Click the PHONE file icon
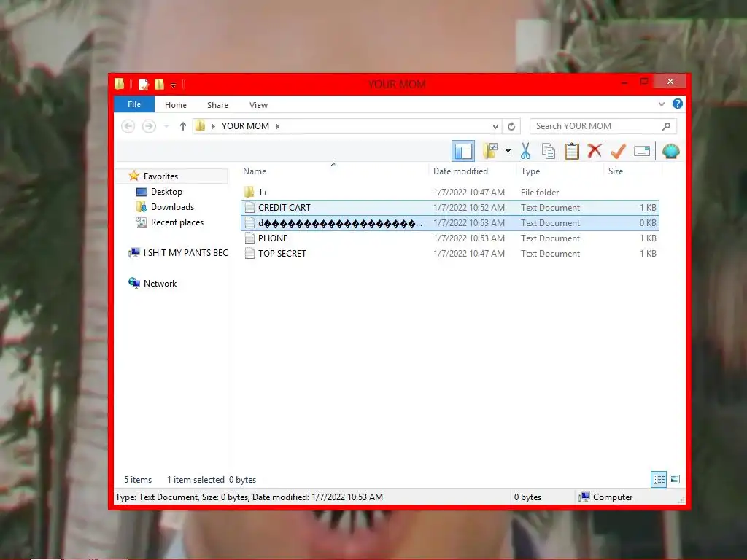Screen dimensions: 747x560 249,238
